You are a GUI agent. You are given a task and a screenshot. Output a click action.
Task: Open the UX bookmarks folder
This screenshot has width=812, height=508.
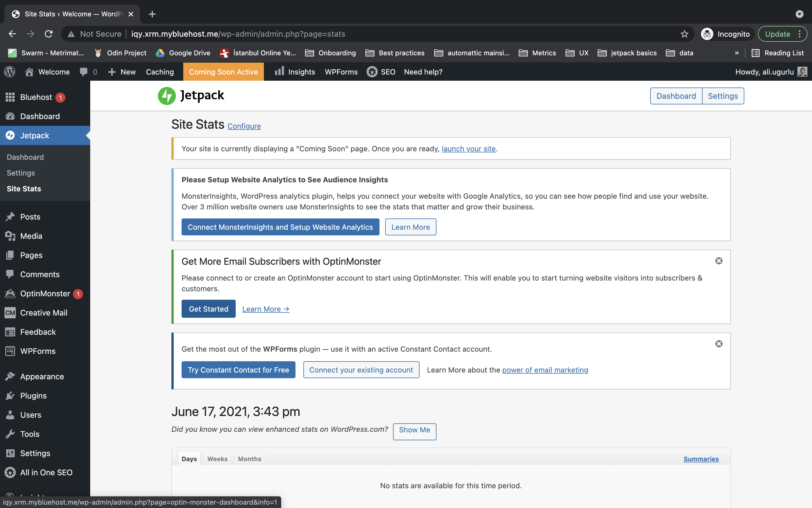577,53
